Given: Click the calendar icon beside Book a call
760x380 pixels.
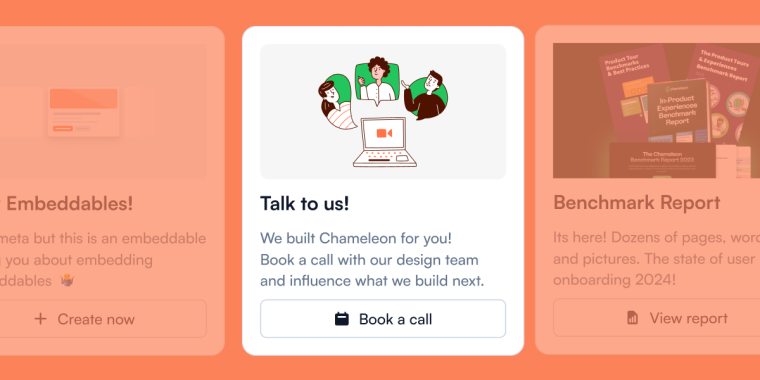Looking at the screenshot, I should tap(342, 319).
